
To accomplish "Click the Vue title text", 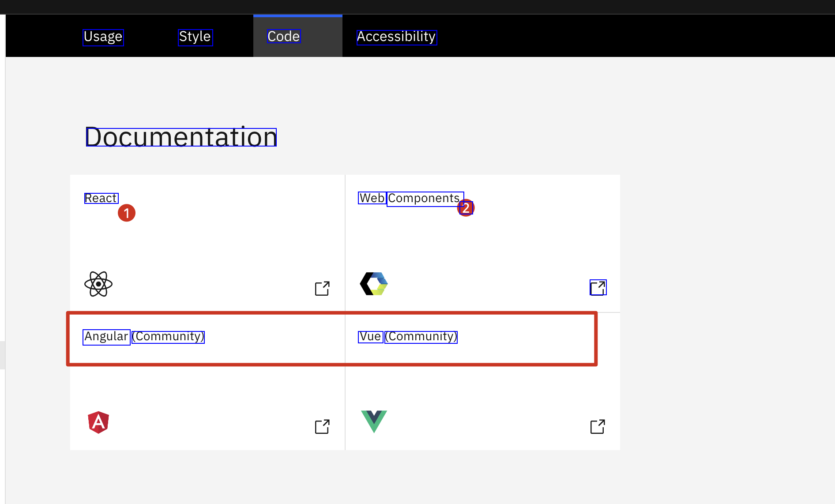I will point(370,337).
